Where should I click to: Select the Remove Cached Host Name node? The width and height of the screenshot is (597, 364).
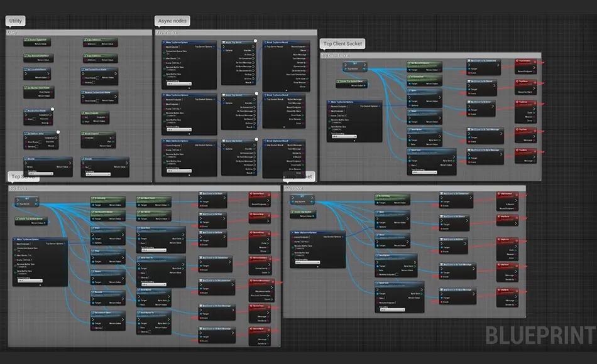point(99,97)
